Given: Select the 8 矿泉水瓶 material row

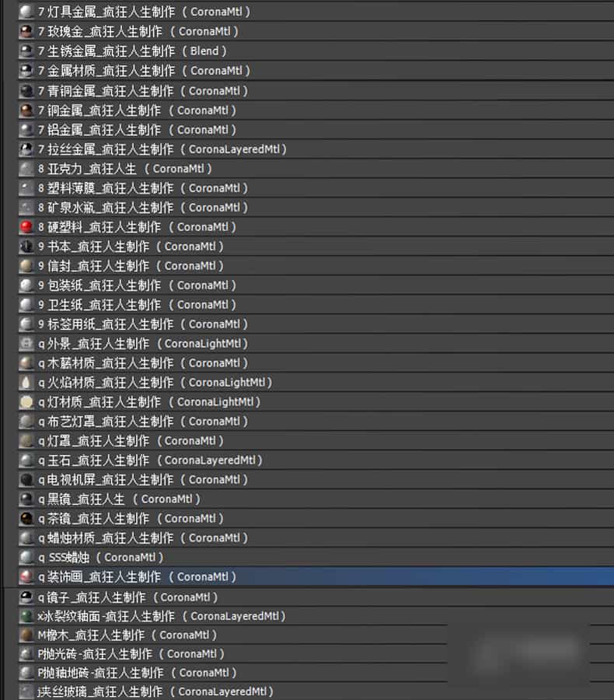Looking at the screenshot, I should tap(143, 208).
